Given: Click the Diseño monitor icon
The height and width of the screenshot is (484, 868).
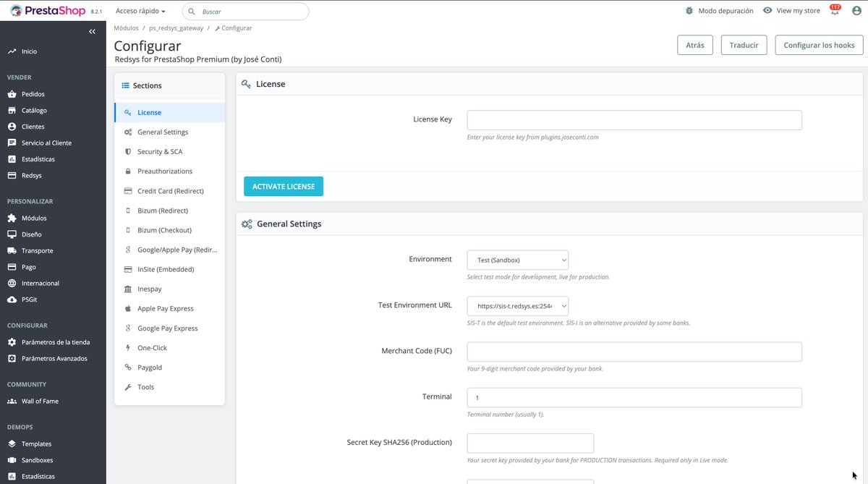Looking at the screenshot, I should coord(12,234).
